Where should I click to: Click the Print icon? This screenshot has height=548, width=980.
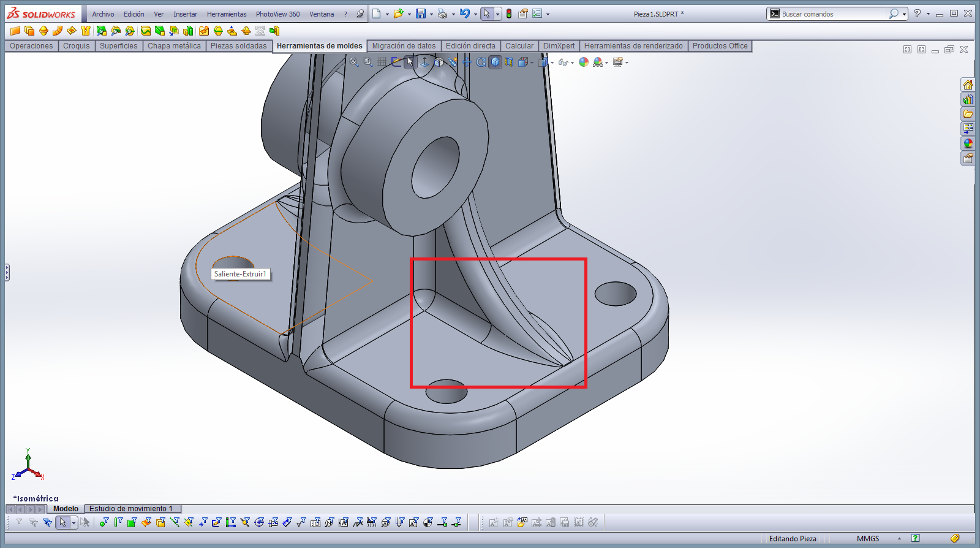[x=443, y=13]
